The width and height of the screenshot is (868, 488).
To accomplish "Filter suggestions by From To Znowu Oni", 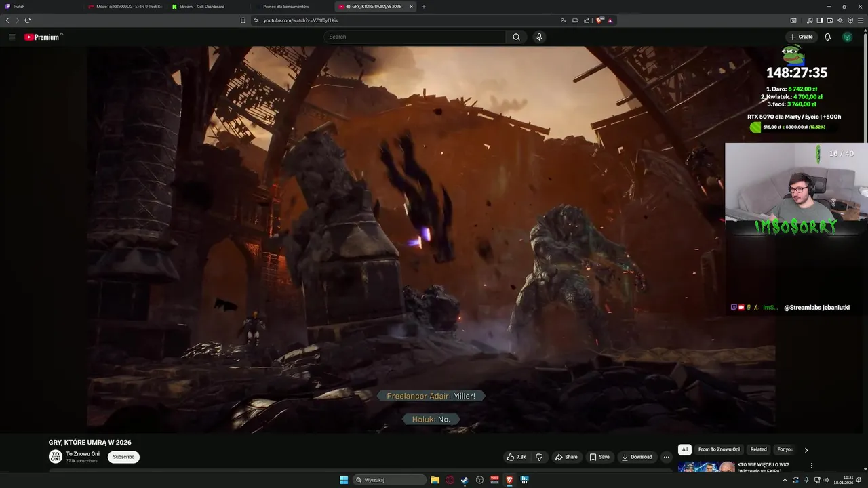I will 719,449.
